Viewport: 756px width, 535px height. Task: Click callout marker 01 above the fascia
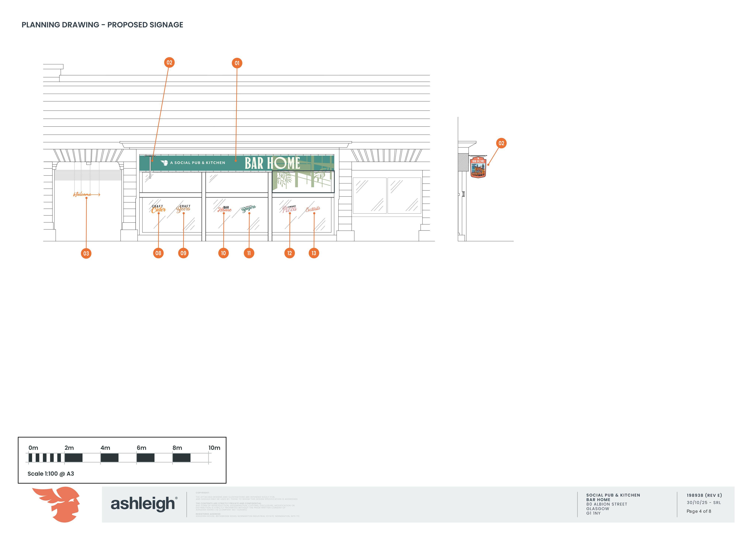(x=237, y=63)
